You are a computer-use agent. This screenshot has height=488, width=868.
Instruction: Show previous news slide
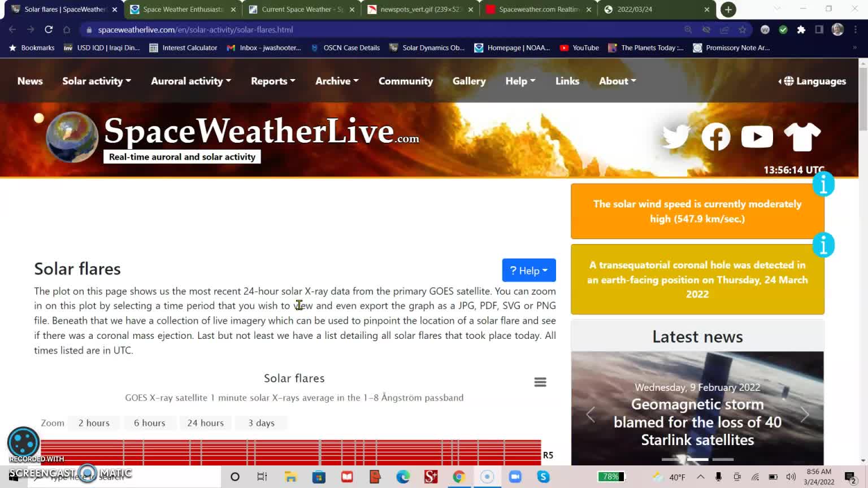coord(591,415)
